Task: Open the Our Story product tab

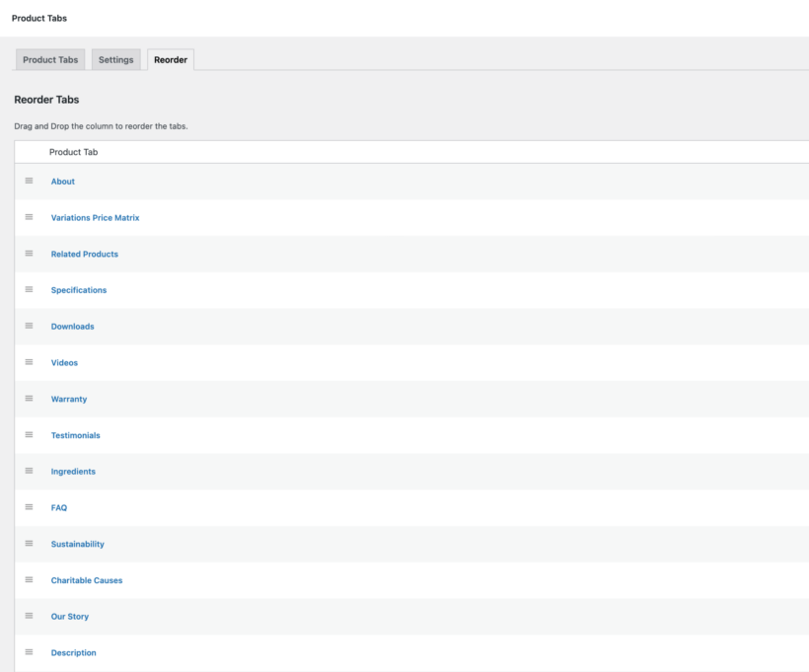Action: pyautogui.click(x=69, y=616)
